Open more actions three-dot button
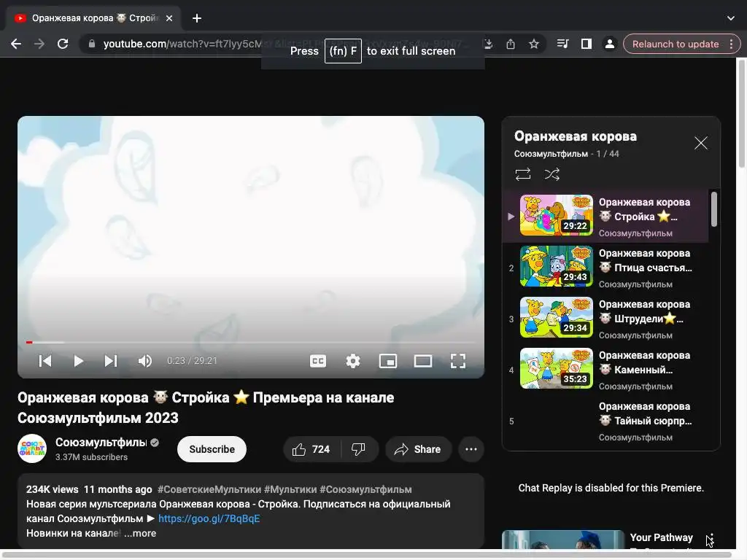Viewport: 747px width, 560px height. pyautogui.click(x=471, y=449)
